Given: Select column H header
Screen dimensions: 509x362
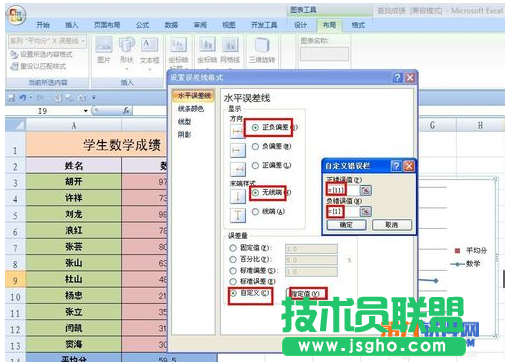Looking at the screenshot, I should coord(480,125).
